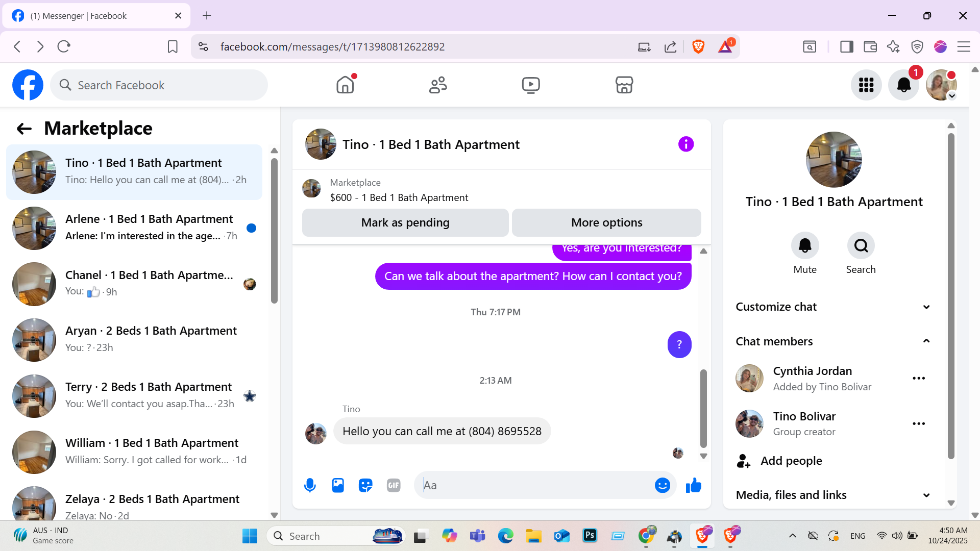Open conversation information purple icon

coord(686,144)
